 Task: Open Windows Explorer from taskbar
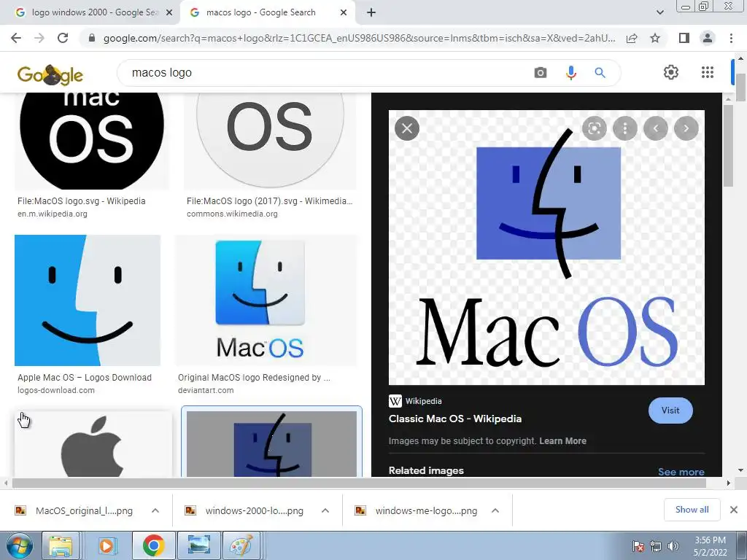[x=61, y=545]
